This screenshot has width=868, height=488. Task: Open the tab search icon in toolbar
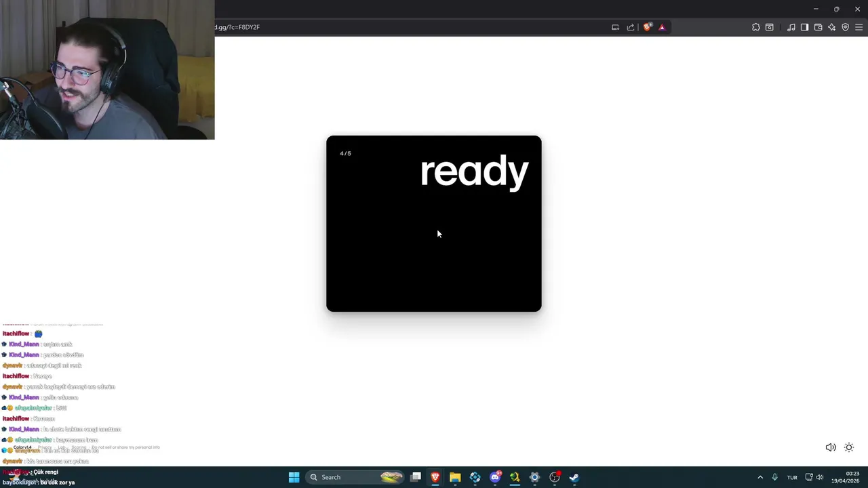click(770, 27)
